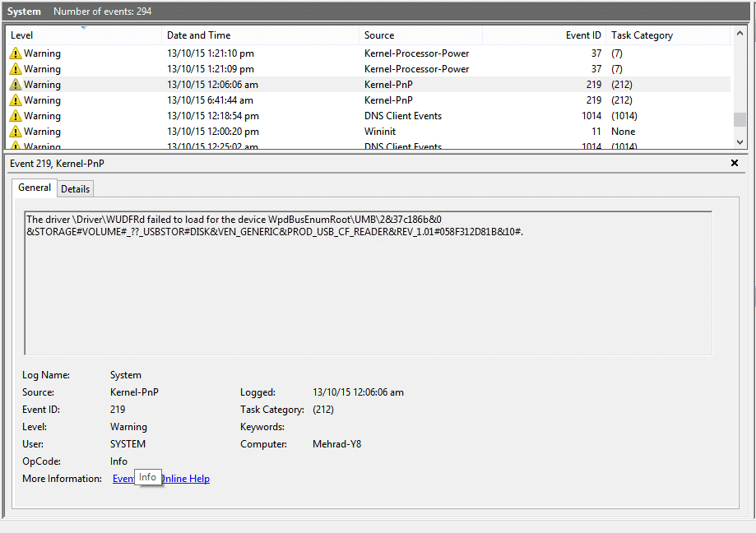Switch to the General tab

pos(35,188)
